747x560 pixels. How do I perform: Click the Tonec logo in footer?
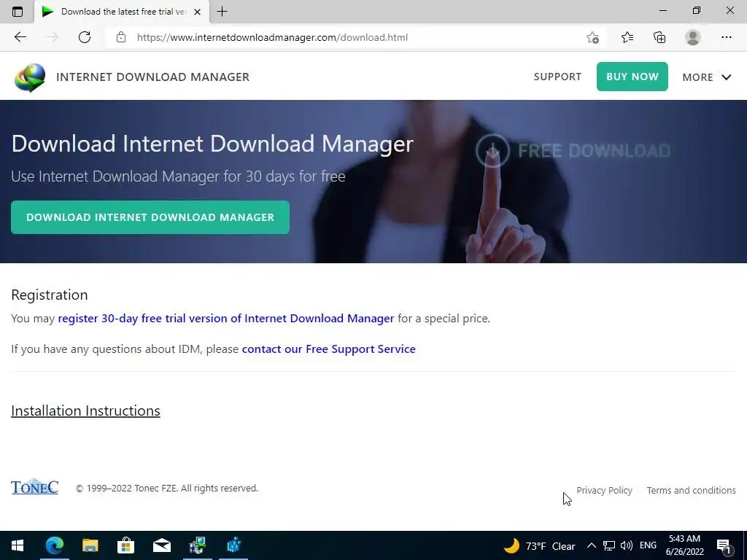tap(35, 487)
